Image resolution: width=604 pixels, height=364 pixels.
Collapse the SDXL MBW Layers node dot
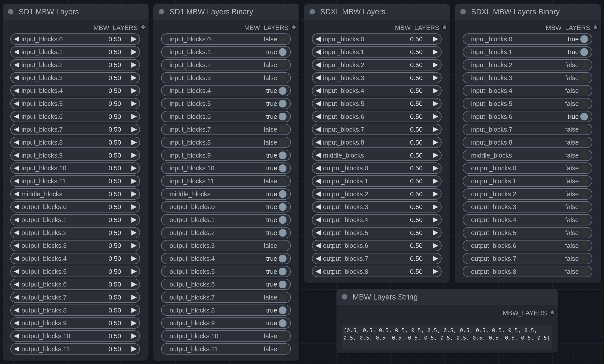(312, 12)
